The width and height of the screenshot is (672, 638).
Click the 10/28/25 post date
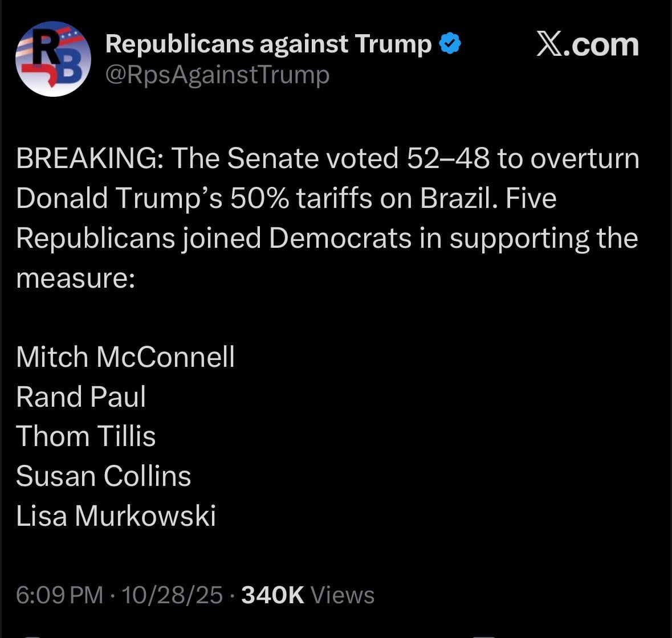click(172, 595)
